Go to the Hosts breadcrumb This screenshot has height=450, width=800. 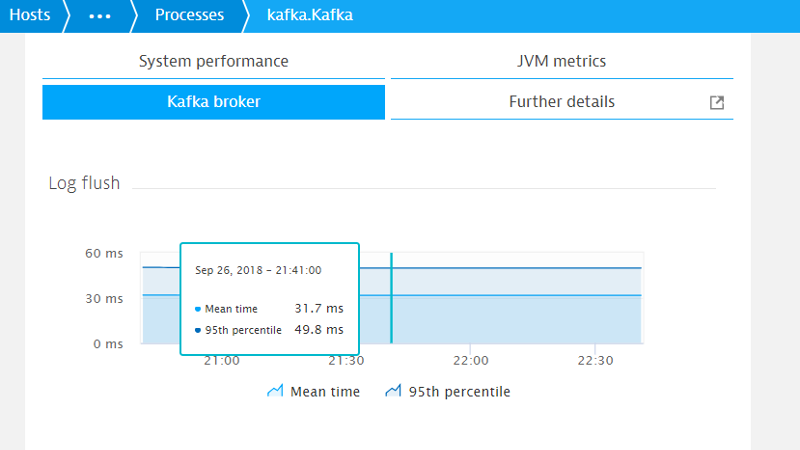coord(29,16)
